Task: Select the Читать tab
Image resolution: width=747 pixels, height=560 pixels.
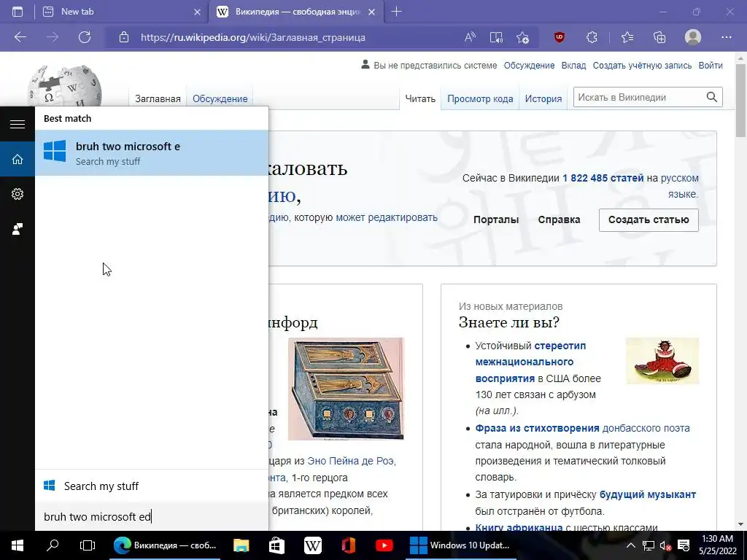Action: [420, 98]
